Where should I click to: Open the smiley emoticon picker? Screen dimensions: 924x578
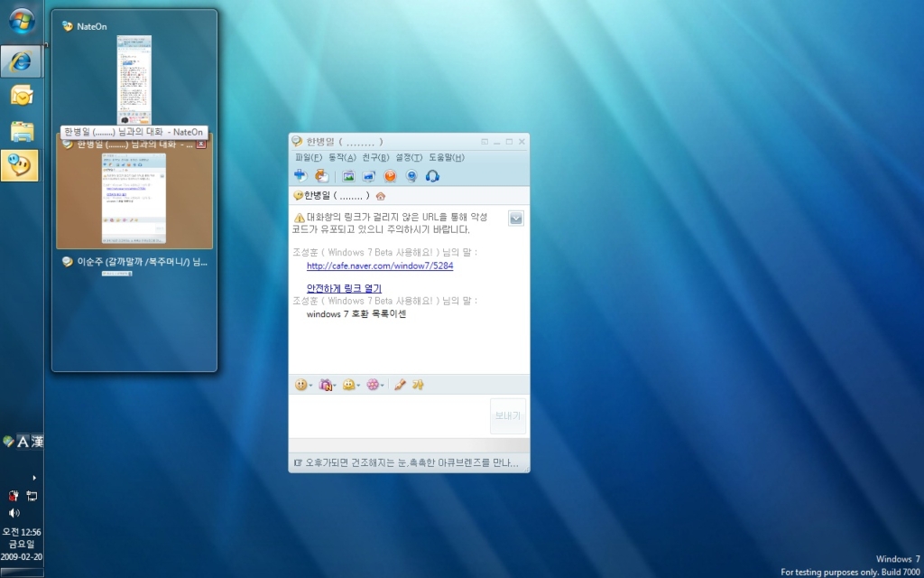pos(303,385)
